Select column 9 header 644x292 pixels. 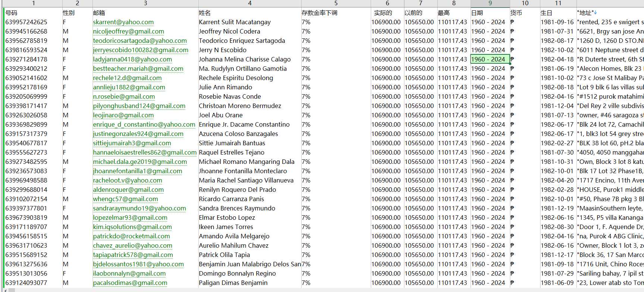(x=490, y=3)
